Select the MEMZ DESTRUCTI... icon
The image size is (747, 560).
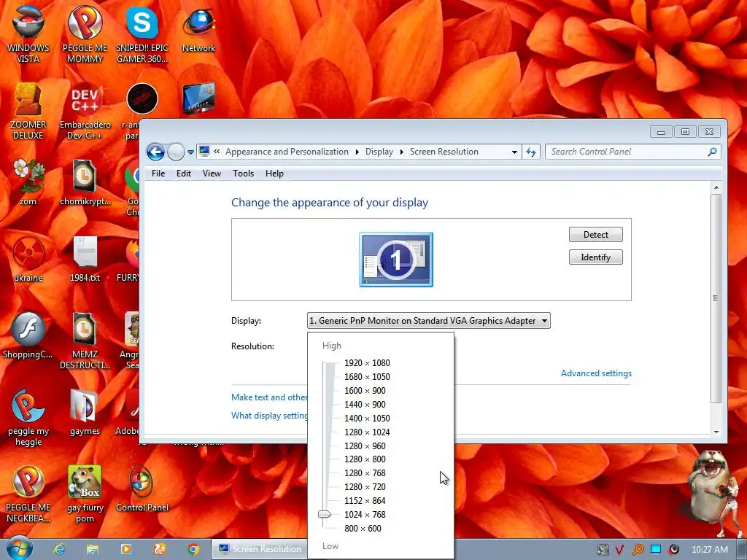pos(85,341)
